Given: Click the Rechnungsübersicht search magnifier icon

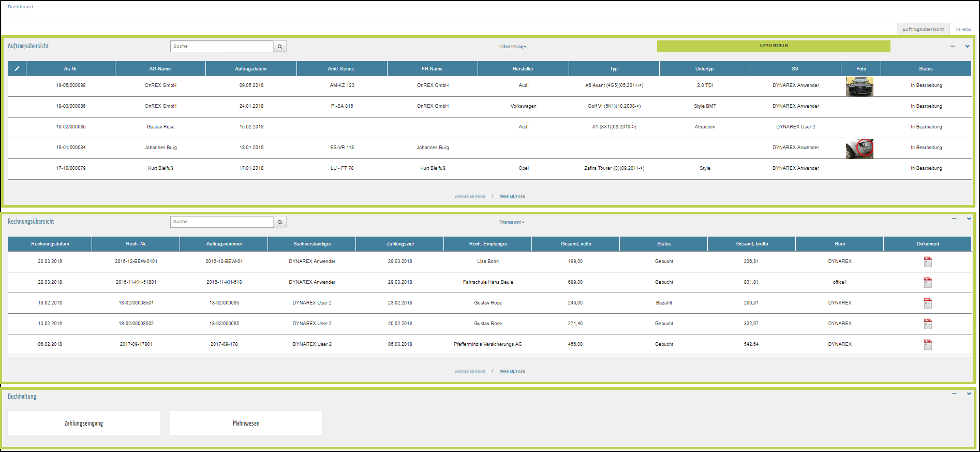Looking at the screenshot, I should [280, 222].
